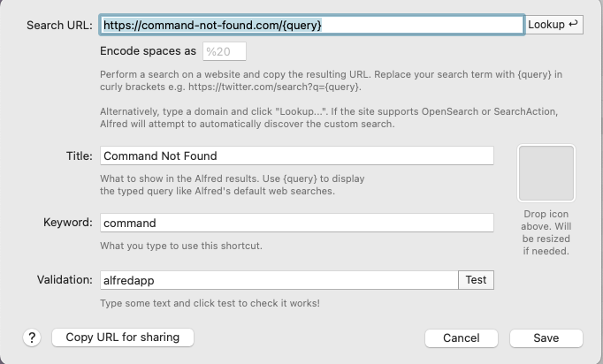Click the 'Search URL:' label
This screenshot has height=364, width=603.
59,25
